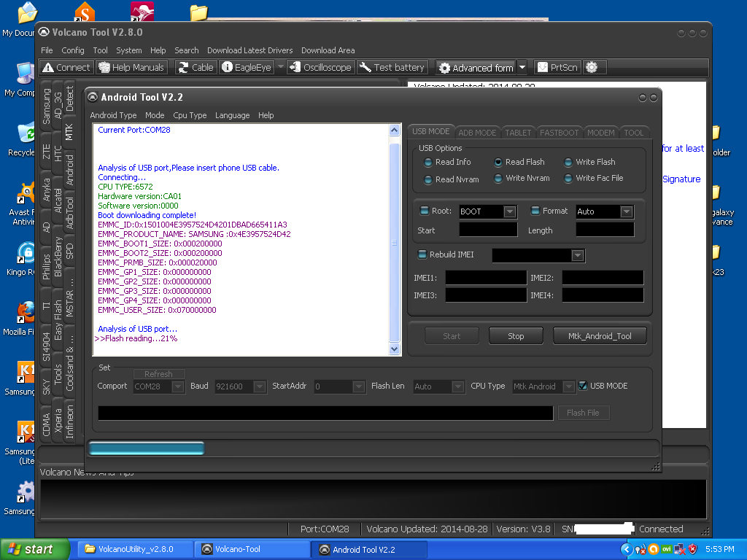Viewport: 747px width, 560px height.
Task: Open the EagleEye tool
Action: 247,67
